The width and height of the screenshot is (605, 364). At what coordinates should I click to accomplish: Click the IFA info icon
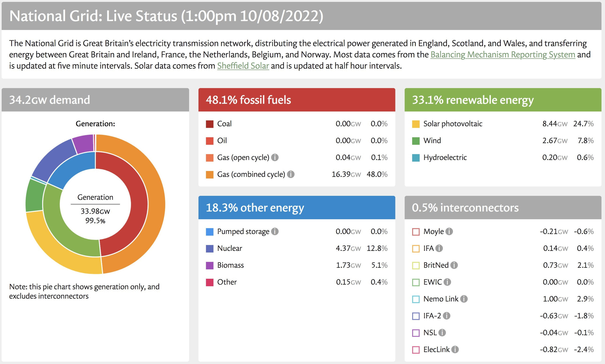click(439, 248)
